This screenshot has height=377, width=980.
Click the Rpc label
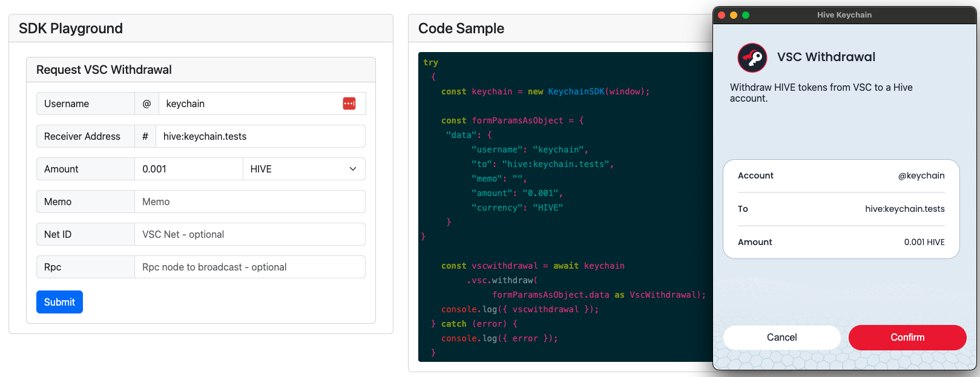[x=53, y=267]
